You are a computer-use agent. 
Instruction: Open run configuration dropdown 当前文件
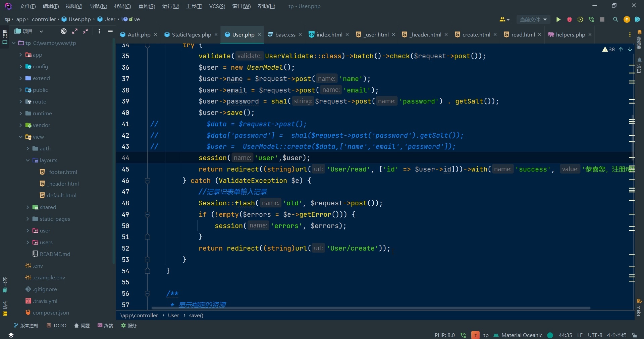pos(533,20)
